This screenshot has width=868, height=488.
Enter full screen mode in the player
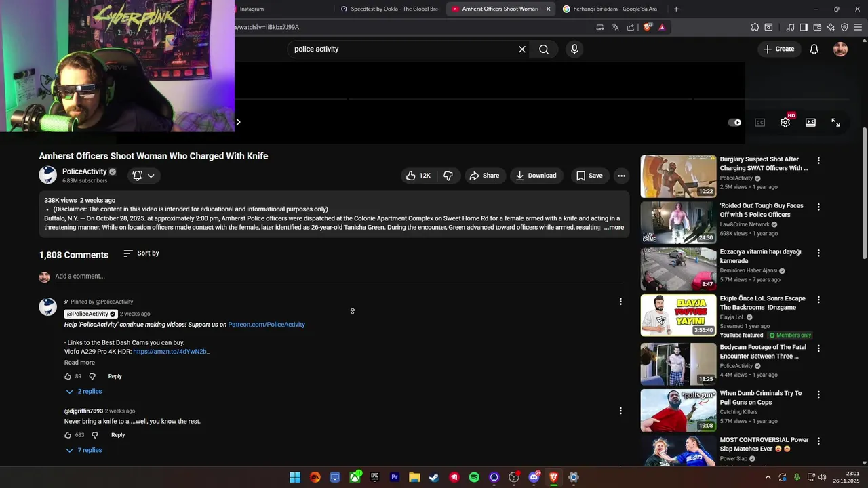click(835, 123)
